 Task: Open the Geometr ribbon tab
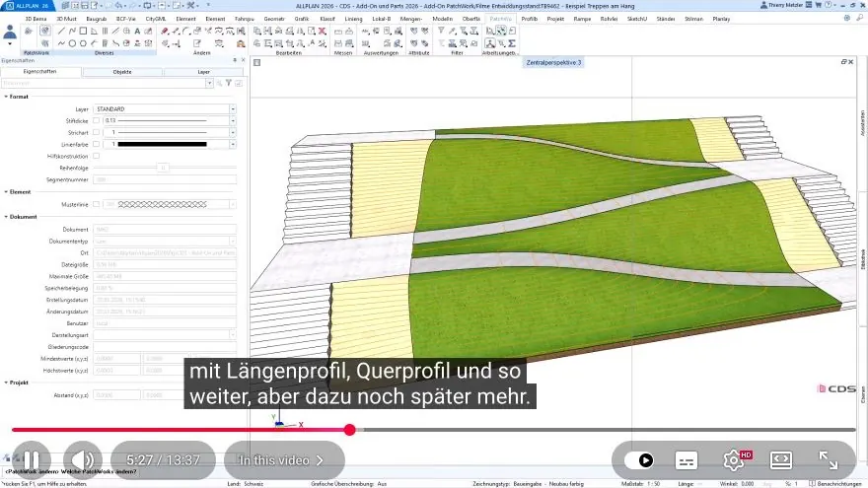pos(274,19)
